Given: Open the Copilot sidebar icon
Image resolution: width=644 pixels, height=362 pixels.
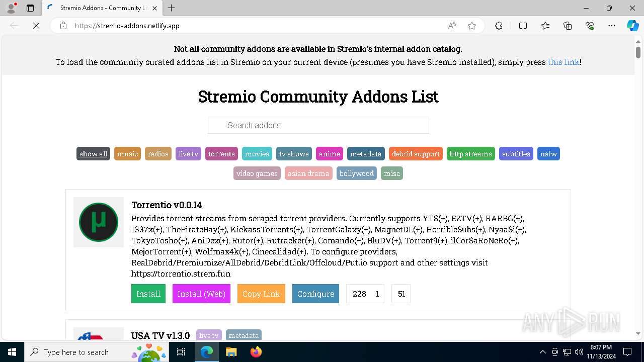Looking at the screenshot, I should (x=632, y=26).
